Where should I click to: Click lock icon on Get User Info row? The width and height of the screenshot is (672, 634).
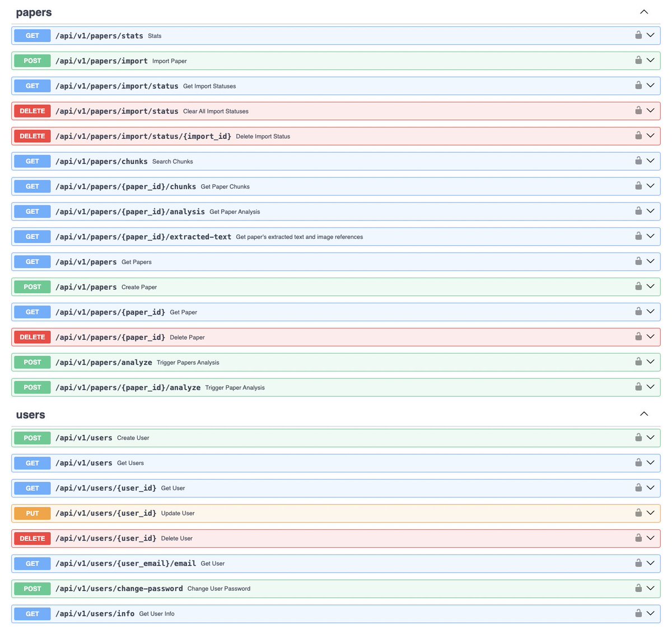tap(638, 613)
